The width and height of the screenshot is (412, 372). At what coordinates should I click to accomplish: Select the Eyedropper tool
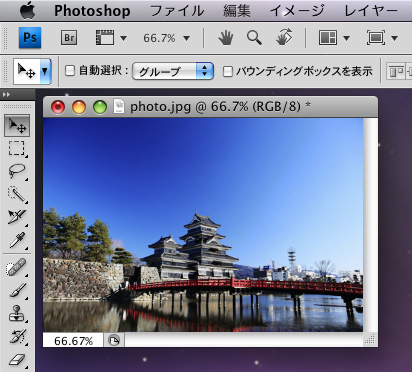17,240
